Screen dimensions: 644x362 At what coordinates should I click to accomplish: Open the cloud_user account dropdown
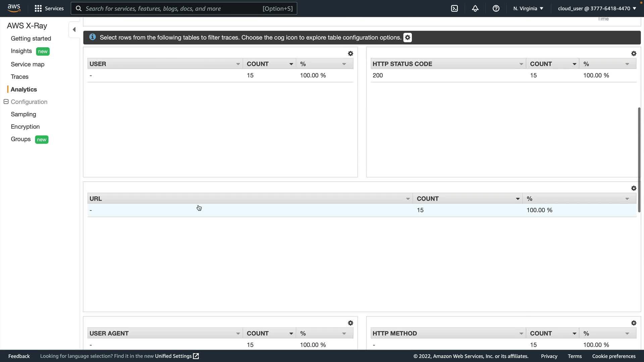pyautogui.click(x=597, y=8)
